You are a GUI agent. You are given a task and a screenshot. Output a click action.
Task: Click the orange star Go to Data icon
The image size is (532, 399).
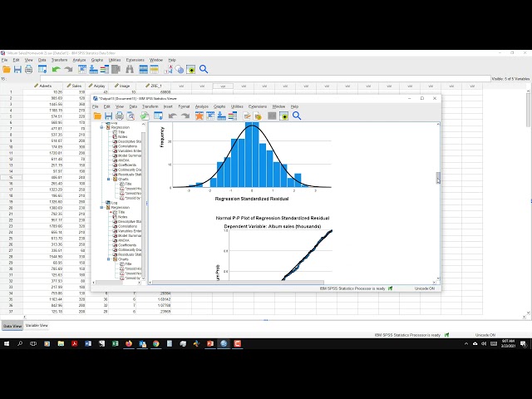coord(199,116)
